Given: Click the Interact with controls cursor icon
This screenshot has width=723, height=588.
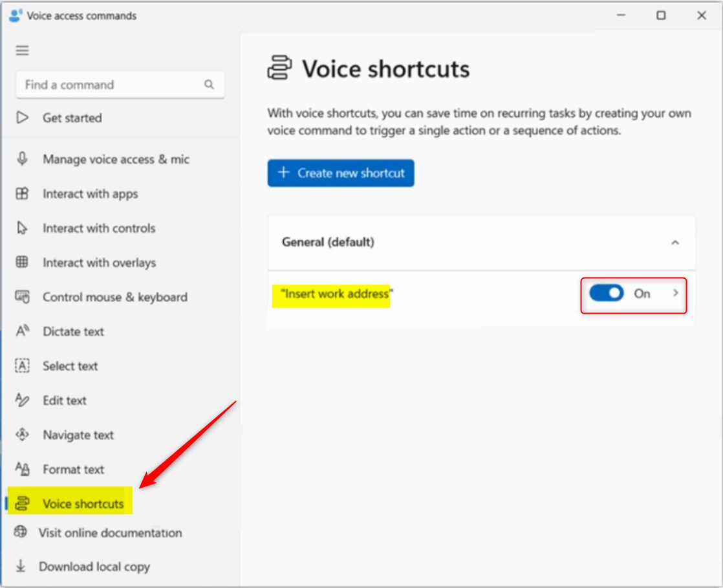Looking at the screenshot, I should [23, 228].
